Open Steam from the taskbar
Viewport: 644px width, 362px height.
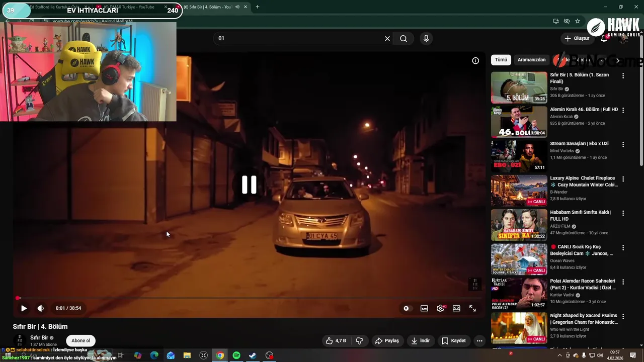253,355
